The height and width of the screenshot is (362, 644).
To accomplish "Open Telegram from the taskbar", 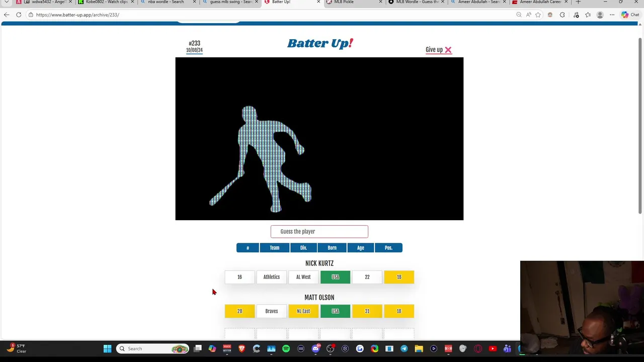I will coord(404,348).
